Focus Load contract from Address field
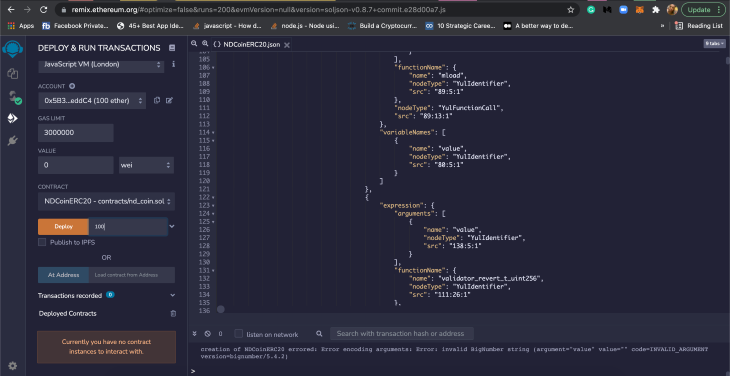This screenshot has width=730, height=376. 132,275
